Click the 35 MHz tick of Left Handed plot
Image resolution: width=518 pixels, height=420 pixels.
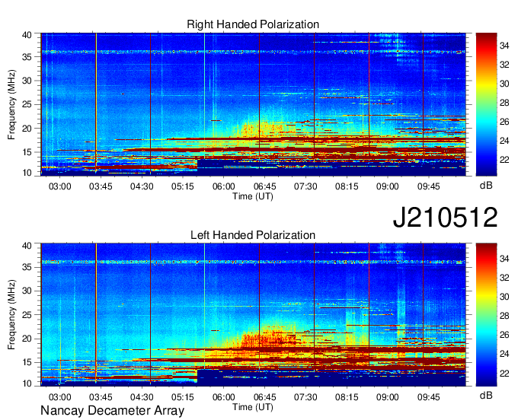(27, 267)
